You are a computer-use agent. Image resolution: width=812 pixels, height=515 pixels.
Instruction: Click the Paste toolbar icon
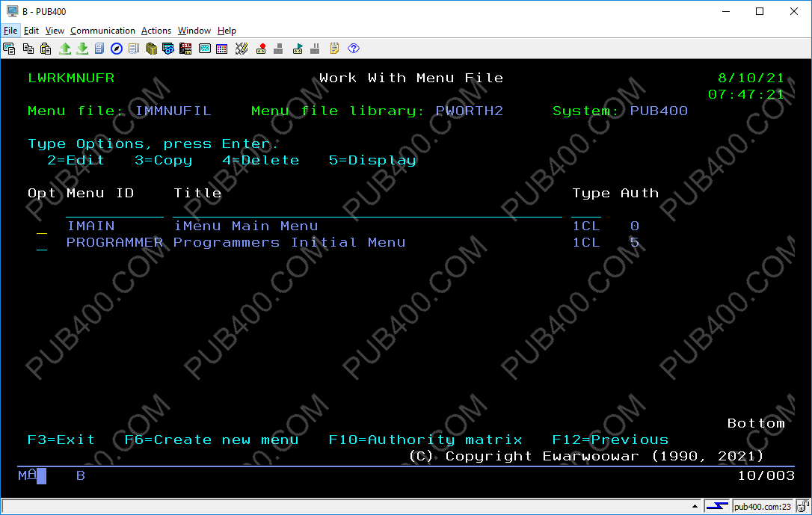click(x=46, y=49)
